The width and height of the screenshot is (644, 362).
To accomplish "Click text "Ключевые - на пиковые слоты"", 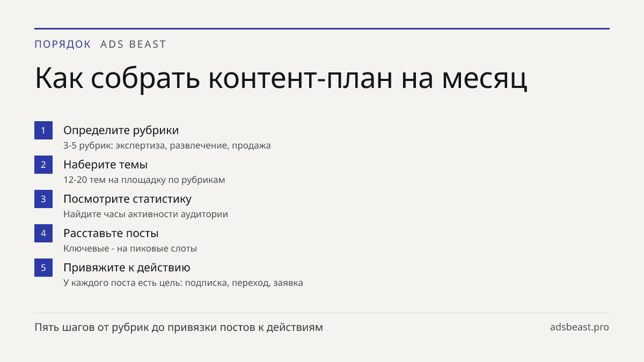I will click(x=130, y=248).
